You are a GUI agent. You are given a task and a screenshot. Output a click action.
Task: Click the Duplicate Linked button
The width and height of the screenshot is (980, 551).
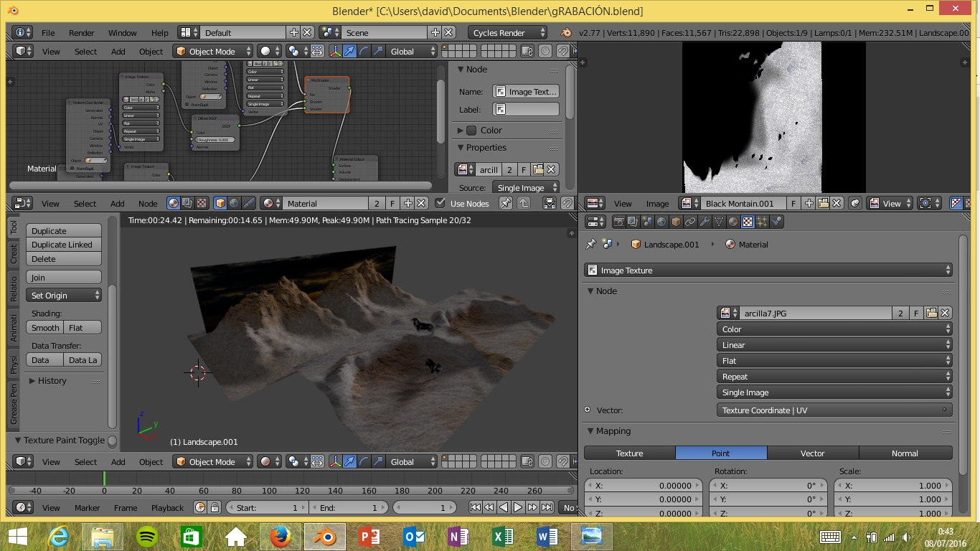pyautogui.click(x=64, y=245)
